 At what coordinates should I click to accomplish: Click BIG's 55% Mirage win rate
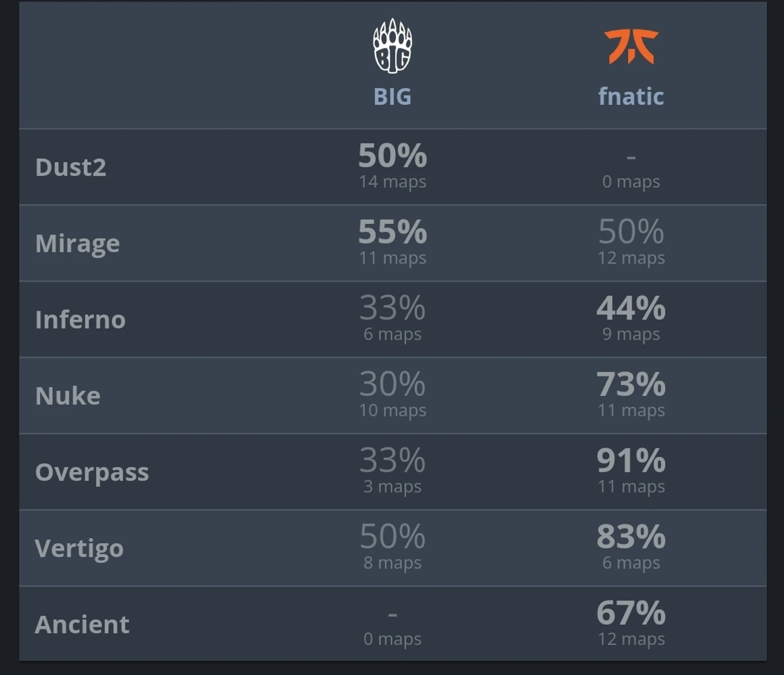(392, 232)
